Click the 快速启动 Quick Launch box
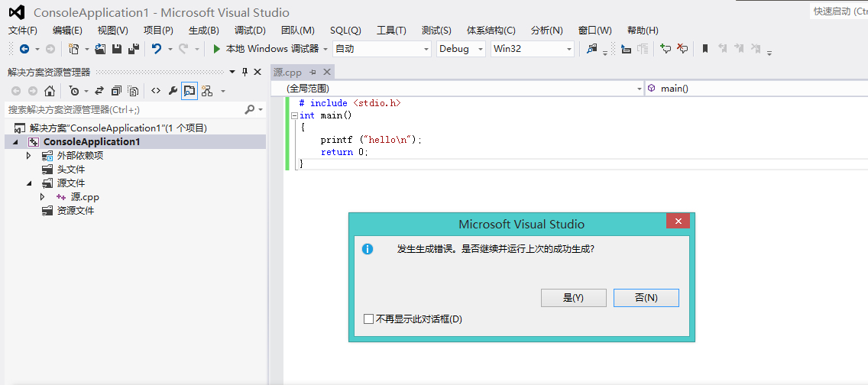868x385 pixels. pyautogui.click(x=839, y=11)
